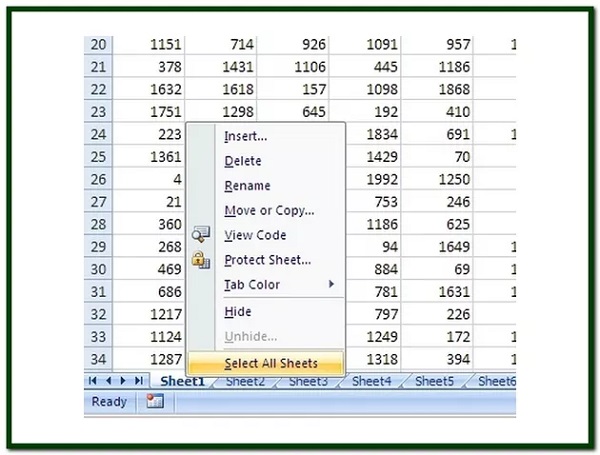Expand the Tab Color submenu arrow

(x=331, y=284)
